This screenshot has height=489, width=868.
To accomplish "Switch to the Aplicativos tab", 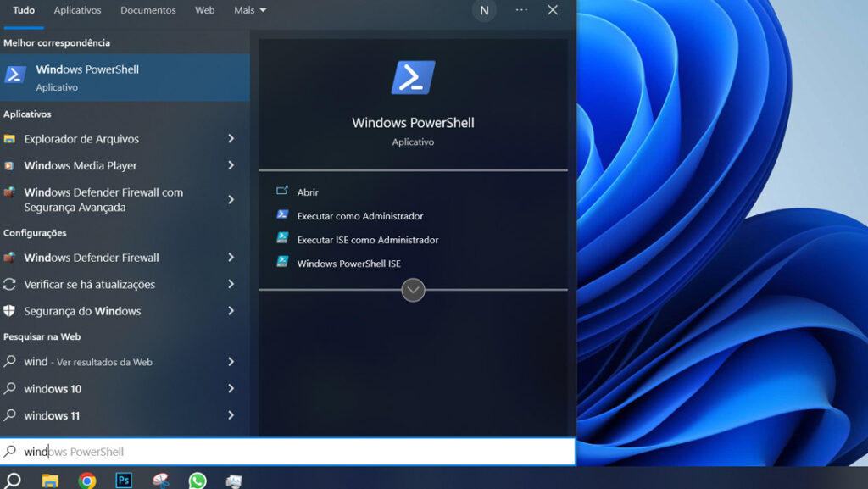I will [x=77, y=9].
